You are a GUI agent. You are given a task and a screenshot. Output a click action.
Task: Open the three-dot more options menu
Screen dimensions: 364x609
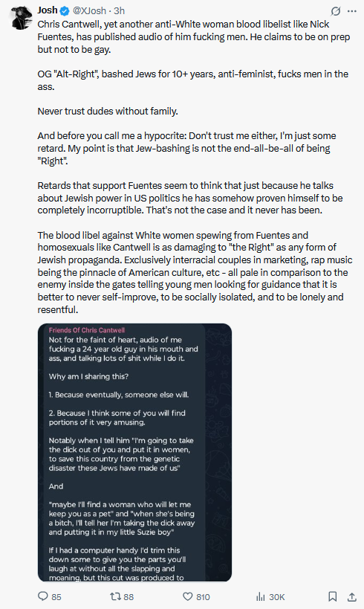tap(352, 11)
